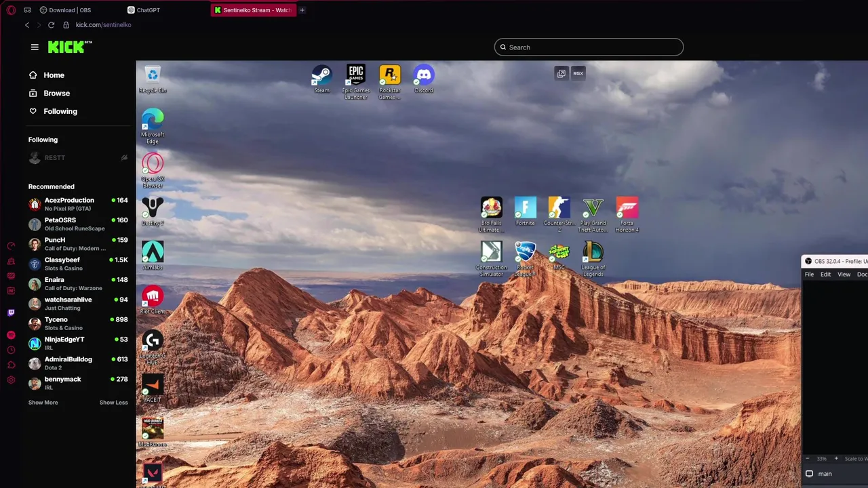The height and width of the screenshot is (488, 868).
Task: Open a new browser tab
Action: point(302,10)
